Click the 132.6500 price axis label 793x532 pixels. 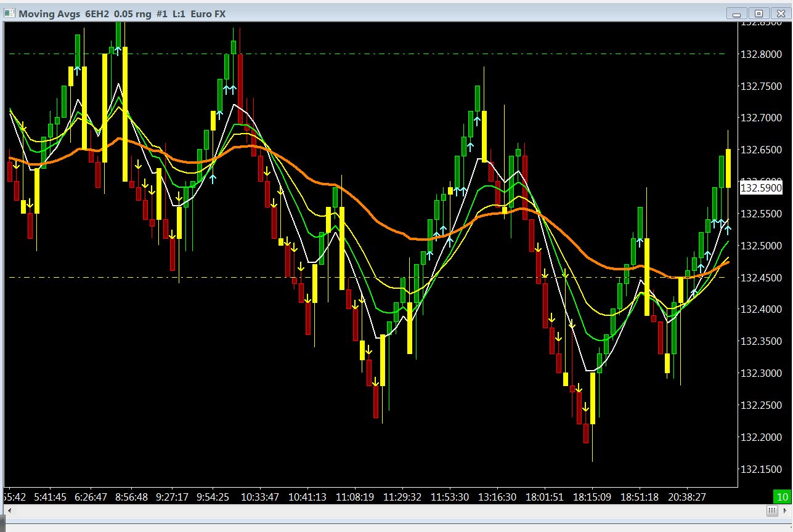(x=761, y=150)
